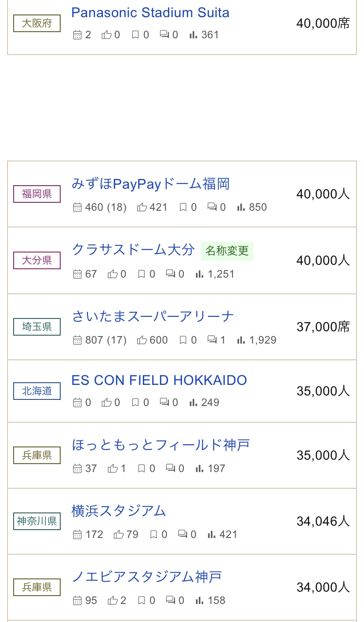The image size is (364, 622).
Task: Click the 名称変更 badge
Action: [x=227, y=251]
